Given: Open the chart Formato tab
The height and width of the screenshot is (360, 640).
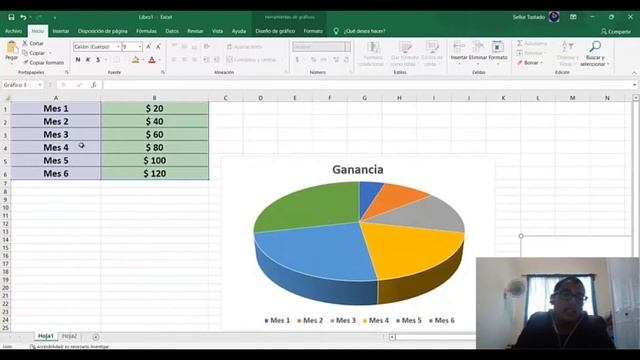Looking at the screenshot, I should [x=313, y=31].
